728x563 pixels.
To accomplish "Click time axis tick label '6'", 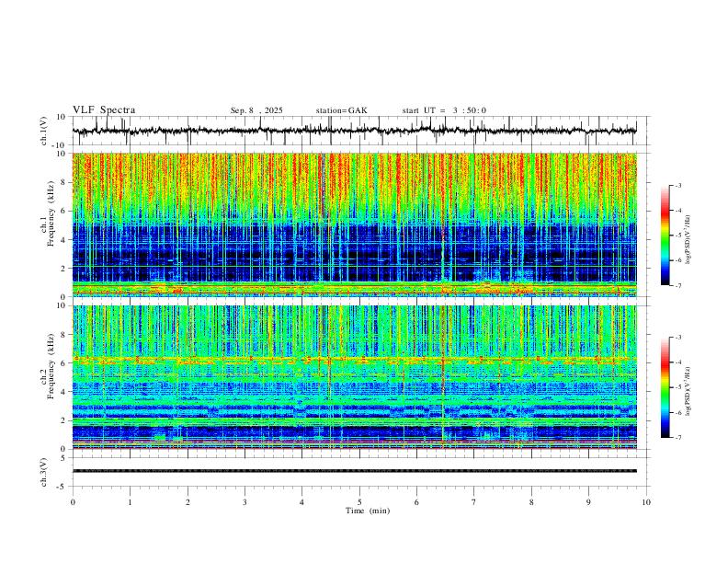I will (416, 502).
